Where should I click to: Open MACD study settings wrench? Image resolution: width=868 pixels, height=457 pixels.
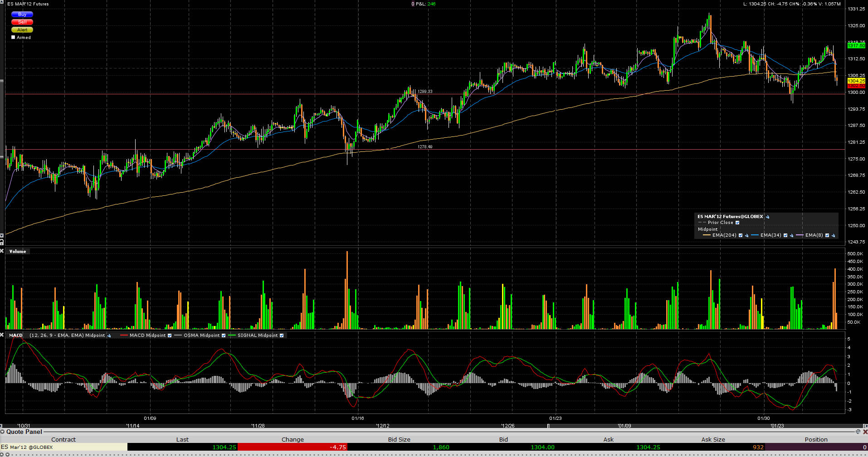109,335
